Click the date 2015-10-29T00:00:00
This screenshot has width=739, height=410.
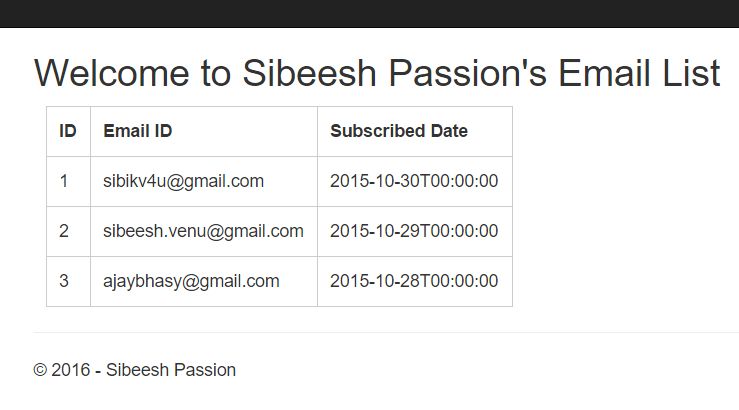414,231
